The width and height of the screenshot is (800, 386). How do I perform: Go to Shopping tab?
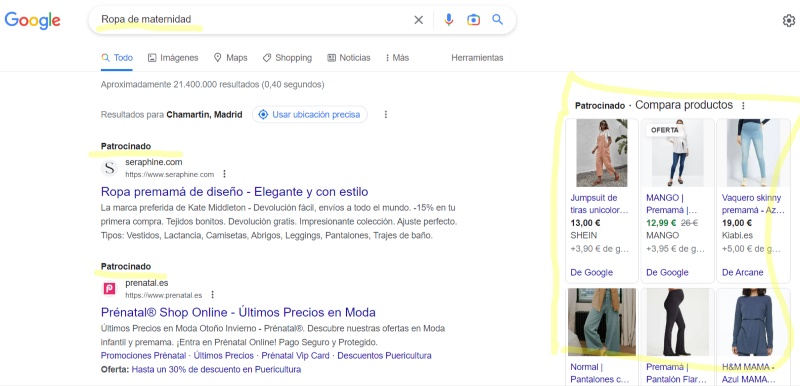287,58
